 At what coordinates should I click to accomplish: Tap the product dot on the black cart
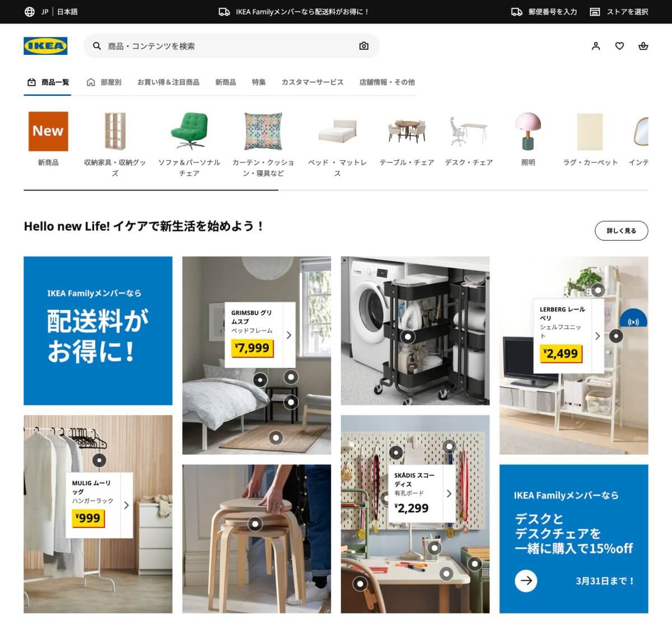point(409,337)
